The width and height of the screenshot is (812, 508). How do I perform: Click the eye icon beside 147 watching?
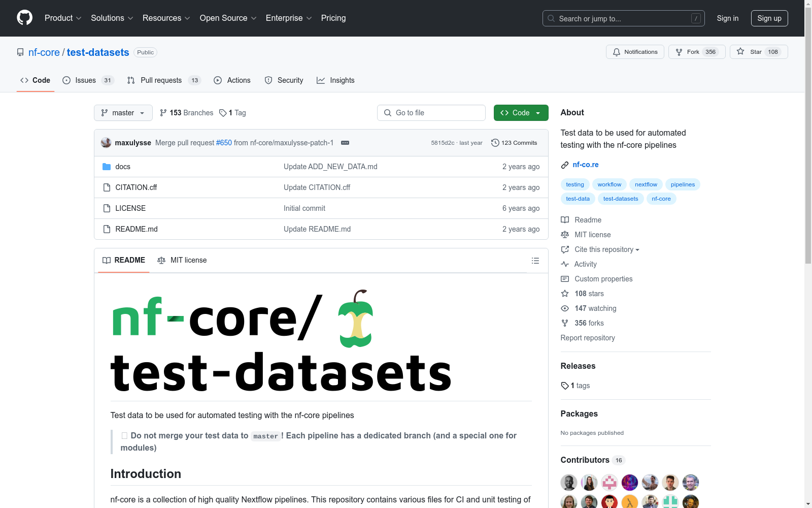pyautogui.click(x=565, y=308)
